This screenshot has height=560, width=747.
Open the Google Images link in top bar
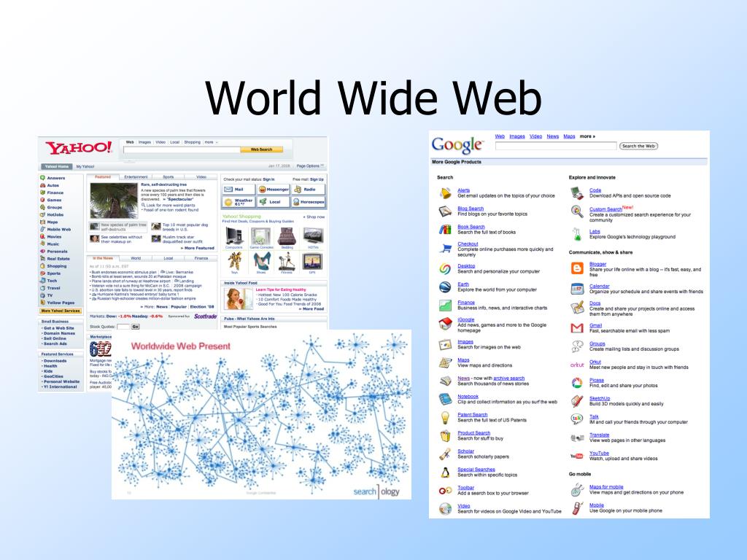coord(517,136)
